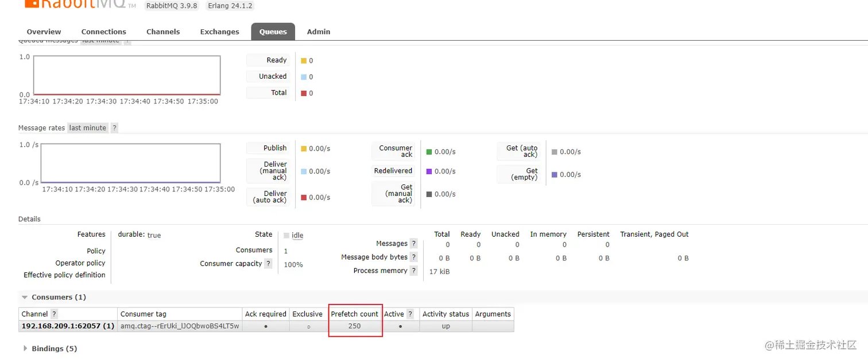Click the Queued messages chart
Viewport: 868px width, 362px height.
coord(127,75)
